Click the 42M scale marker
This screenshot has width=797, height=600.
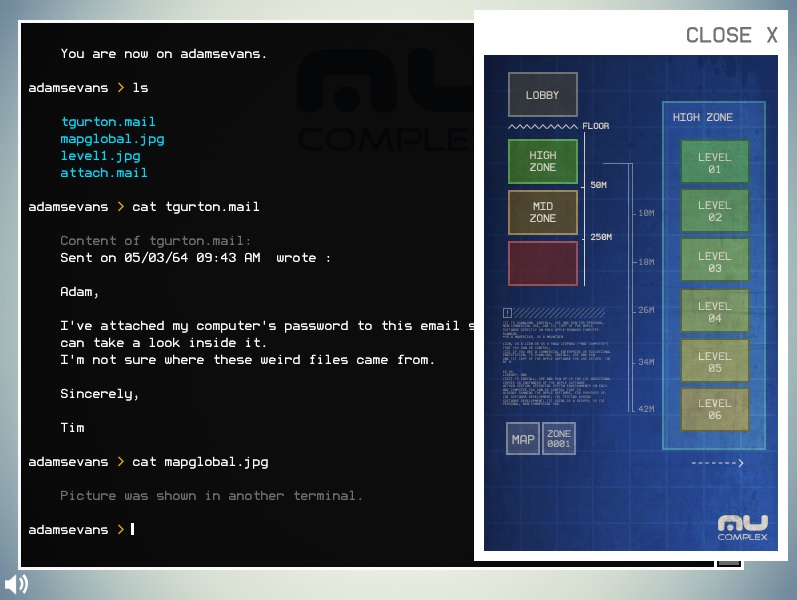646,408
